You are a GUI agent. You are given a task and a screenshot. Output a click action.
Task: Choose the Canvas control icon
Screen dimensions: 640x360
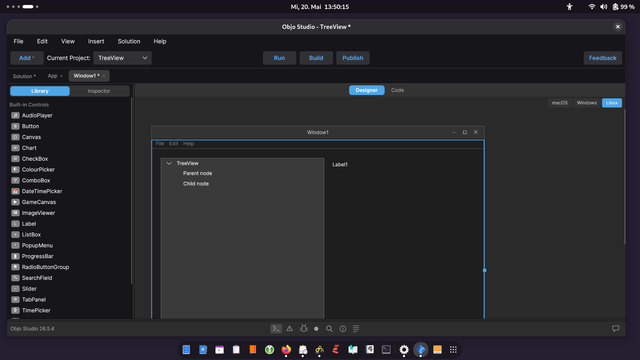pos(15,137)
